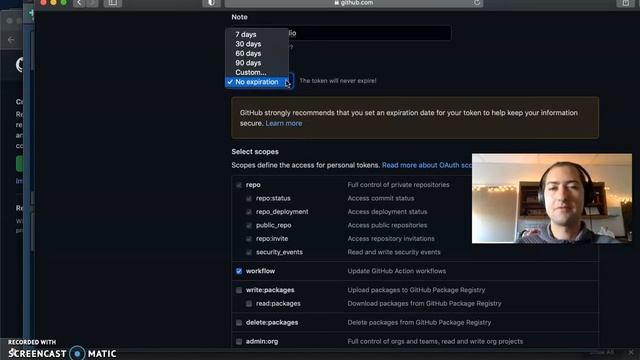Open the Learn more link

point(284,123)
